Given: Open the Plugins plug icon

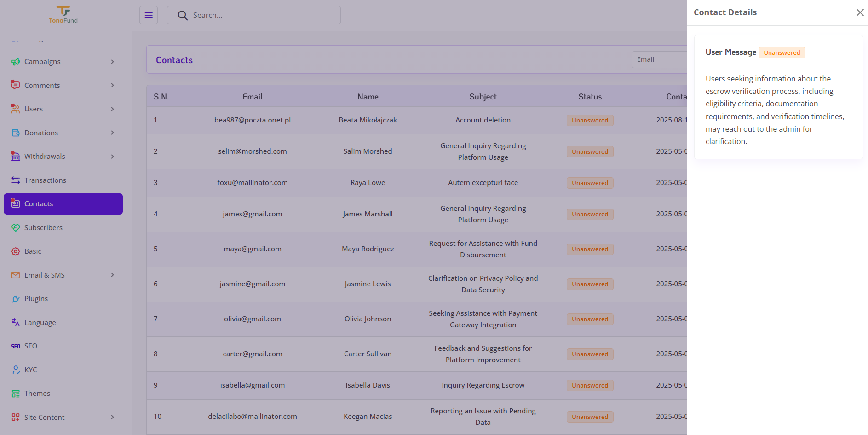Looking at the screenshot, I should pos(16,299).
